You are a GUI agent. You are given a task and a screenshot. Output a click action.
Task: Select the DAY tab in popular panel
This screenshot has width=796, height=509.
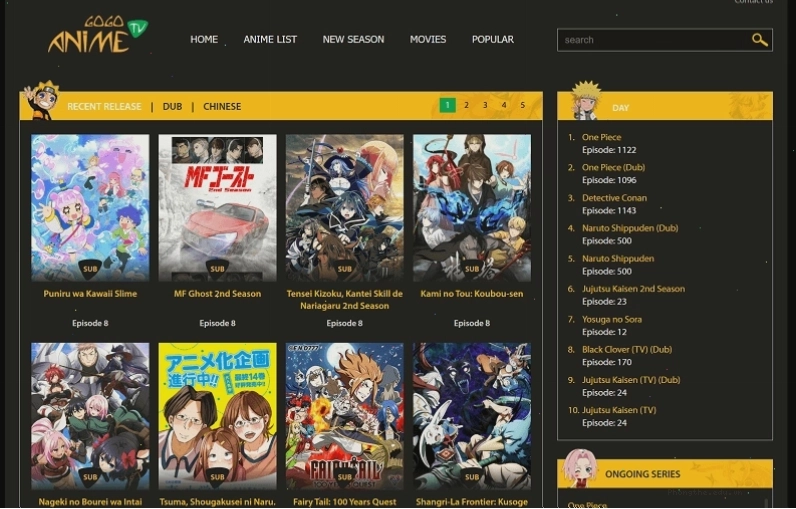620,108
